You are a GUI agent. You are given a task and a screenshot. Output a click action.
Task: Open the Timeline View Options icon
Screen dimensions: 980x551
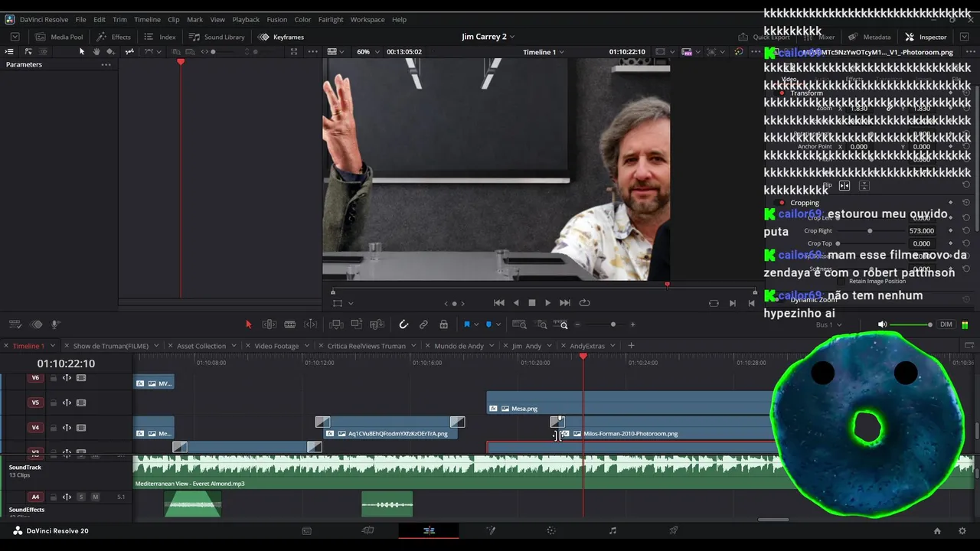(15, 324)
